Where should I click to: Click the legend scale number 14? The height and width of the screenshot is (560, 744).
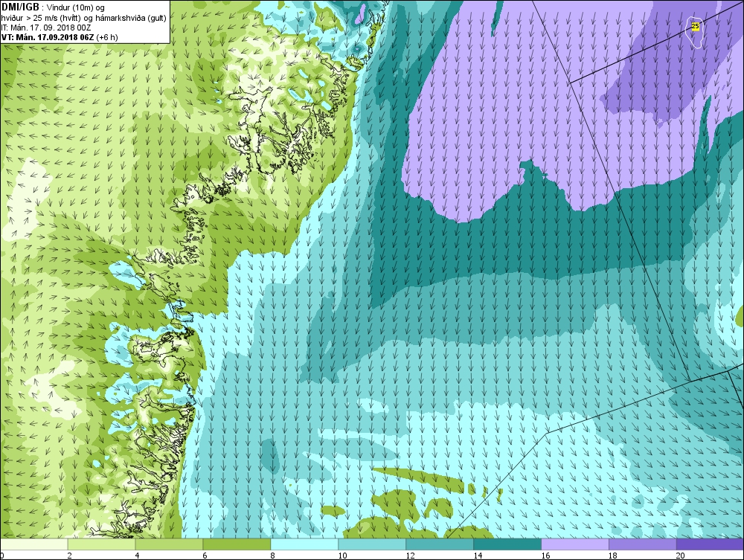click(478, 556)
